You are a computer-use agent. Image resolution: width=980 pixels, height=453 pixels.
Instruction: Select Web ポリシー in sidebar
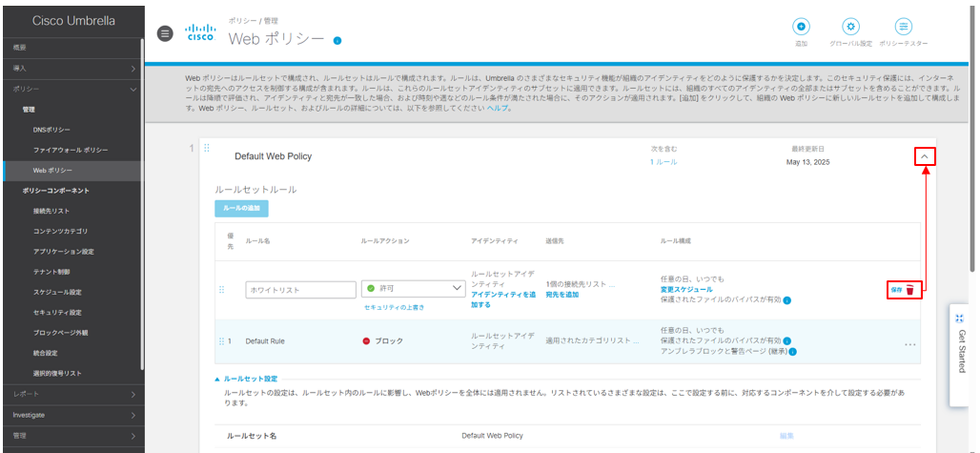[x=71, y=171]
